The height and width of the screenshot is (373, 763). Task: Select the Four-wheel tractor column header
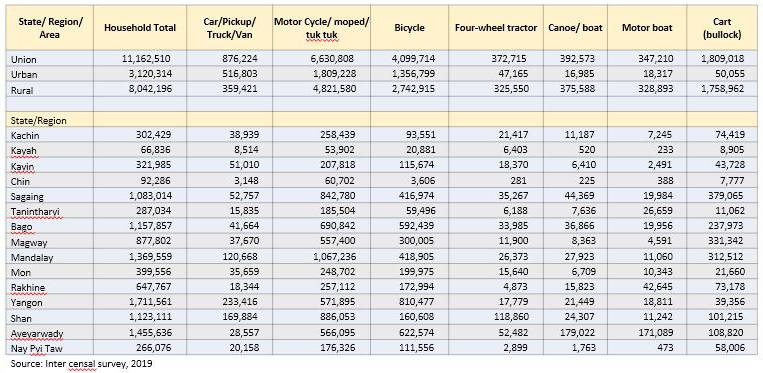click(496, 28)
